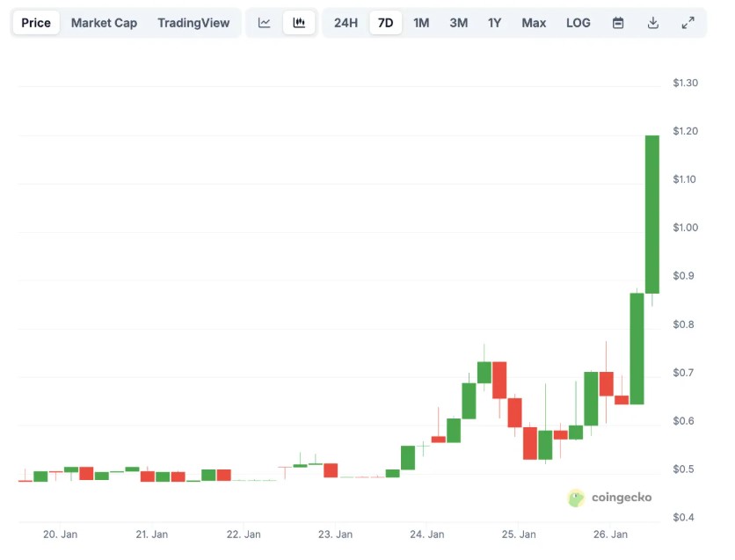Switch to line chart view icon
This screenshot has height=560, width=735.
pyautogui.click(x=265, y=23)
